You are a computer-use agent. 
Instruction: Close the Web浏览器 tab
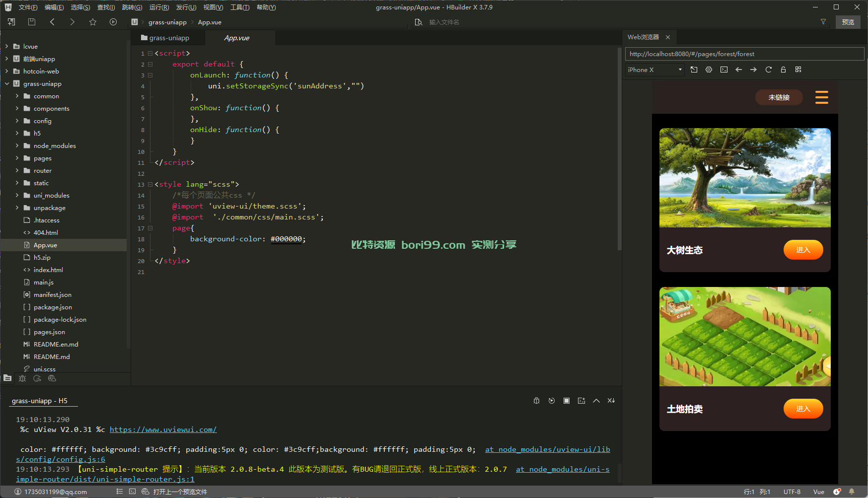click(x=668, y=37)
